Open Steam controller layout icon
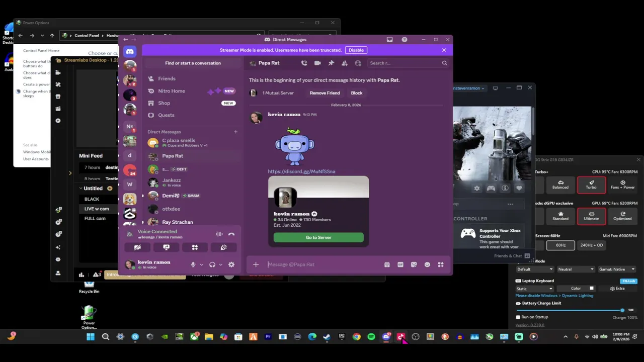This screenshot has height=362, width=644. point(491,188)
